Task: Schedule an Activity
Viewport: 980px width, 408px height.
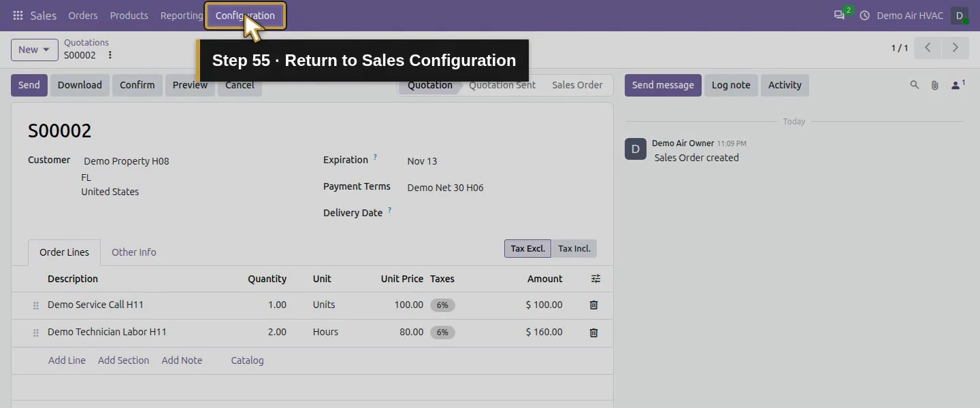Action: (785, 85)
